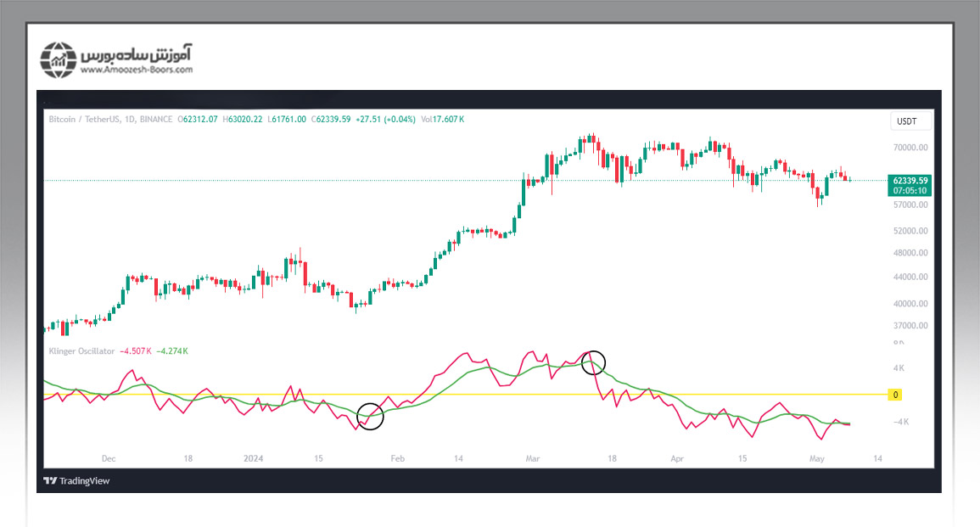This screenshot has height=527, width=980.
Task: Click the Mar label on time axis
Action: coord(533,458)
